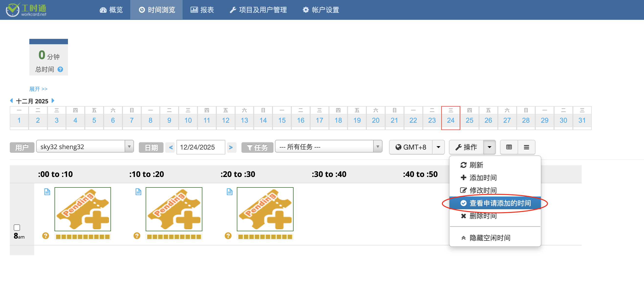Select day 25 in the calendar strip
The width and height of the screenshot is (644, 307).
click(x=469, y=120)
